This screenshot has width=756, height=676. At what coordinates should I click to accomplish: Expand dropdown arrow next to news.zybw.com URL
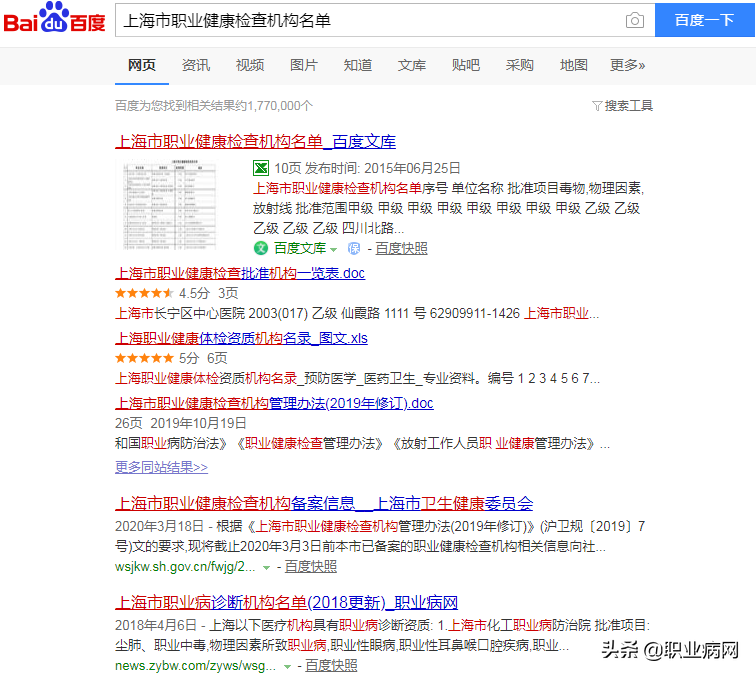click(287, 667)
